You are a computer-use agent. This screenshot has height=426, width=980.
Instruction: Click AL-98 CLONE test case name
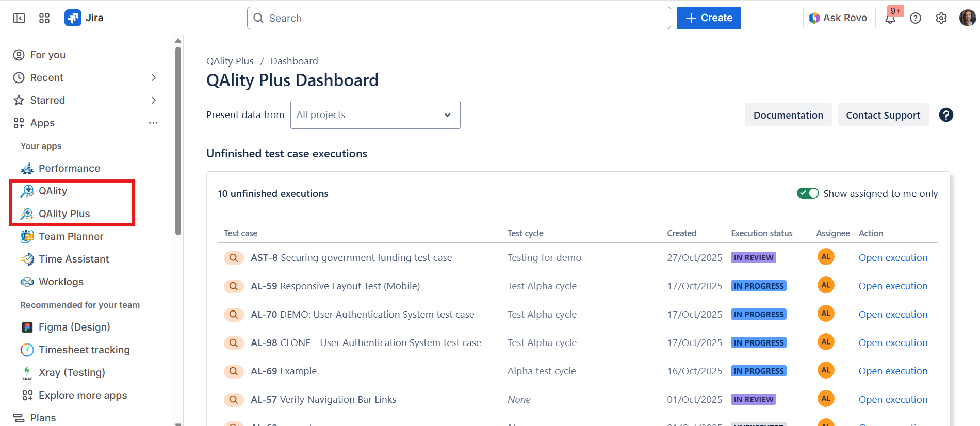click(366, 342)
